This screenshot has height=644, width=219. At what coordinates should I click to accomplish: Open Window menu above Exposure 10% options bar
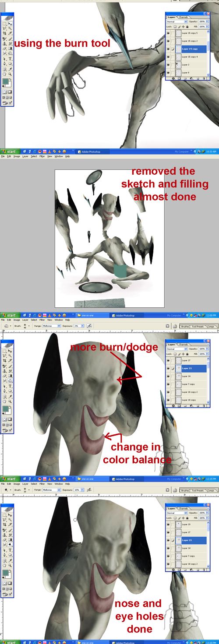(59, 484)
